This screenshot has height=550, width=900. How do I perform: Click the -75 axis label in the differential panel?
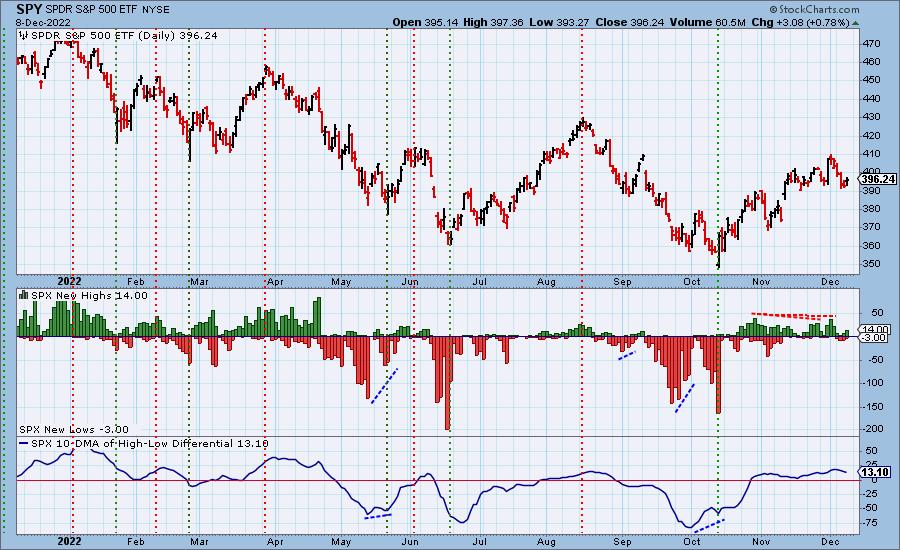pyautogui.click(x=871, y=522)
